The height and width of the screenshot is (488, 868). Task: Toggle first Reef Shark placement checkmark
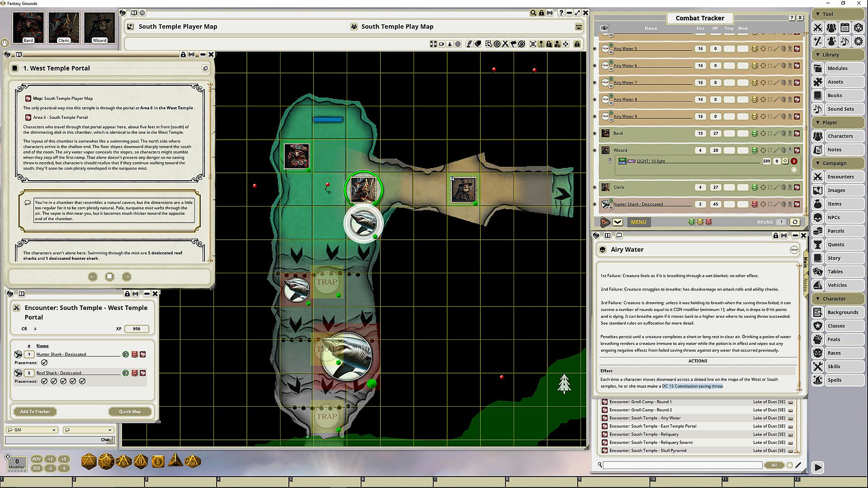coord(44,381)
